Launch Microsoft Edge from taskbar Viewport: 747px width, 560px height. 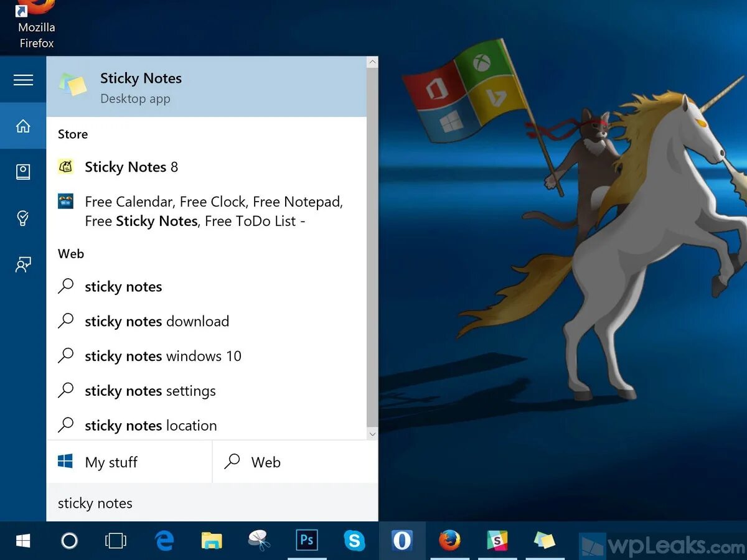[164, 541]
